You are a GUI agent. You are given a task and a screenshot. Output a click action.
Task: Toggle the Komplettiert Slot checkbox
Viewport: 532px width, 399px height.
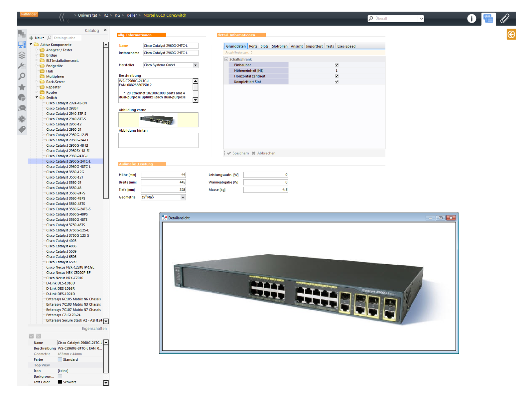click(336, 82)
